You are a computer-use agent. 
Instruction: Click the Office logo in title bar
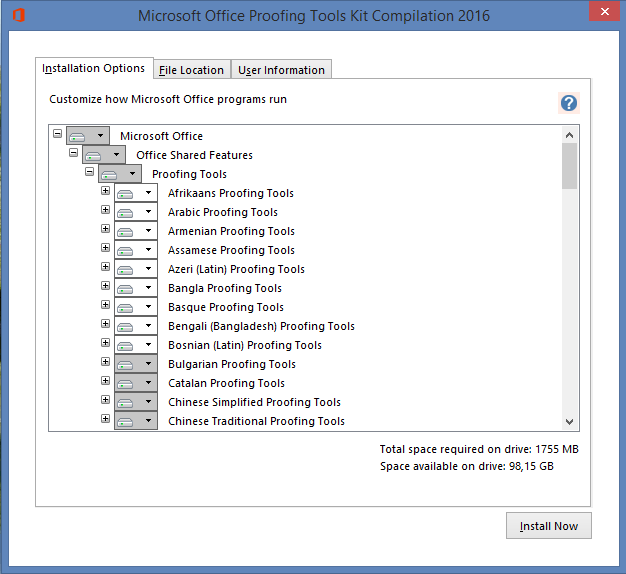pyautogui.click(x=19, y=15)
